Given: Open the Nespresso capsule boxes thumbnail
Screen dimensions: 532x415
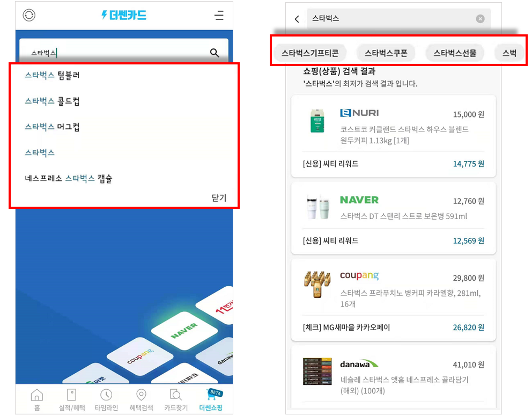Looking at the screenshot, I should point(317,371).
